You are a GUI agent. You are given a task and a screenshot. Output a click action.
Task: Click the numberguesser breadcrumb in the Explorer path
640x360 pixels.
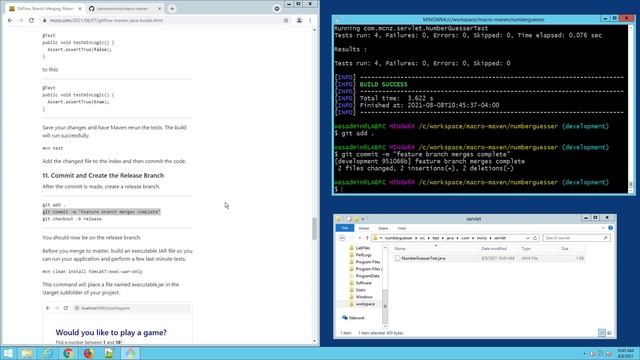(x=398, y=238)
